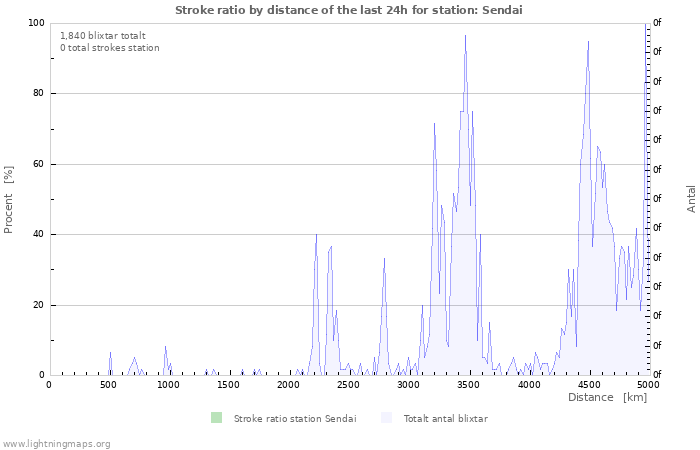700x450 pixels.
Task: Click the 100 y-axis tick label
Action: [x=36, y=23]
